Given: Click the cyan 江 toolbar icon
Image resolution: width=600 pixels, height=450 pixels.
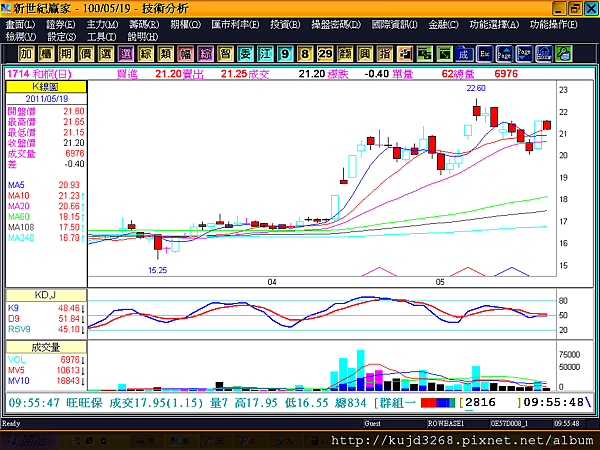Looking at the screenshot, I should pos(265,54).
